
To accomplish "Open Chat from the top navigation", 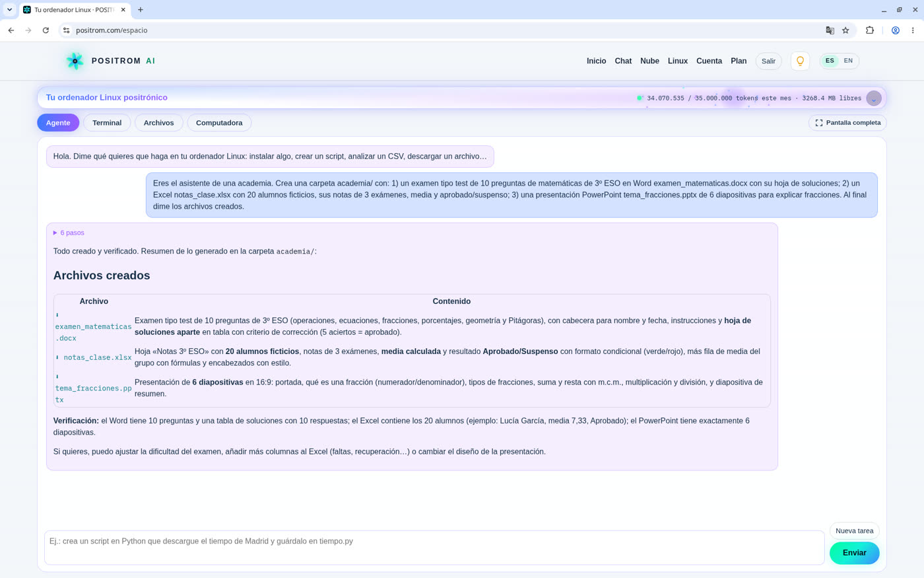I will tap(623, 61).
